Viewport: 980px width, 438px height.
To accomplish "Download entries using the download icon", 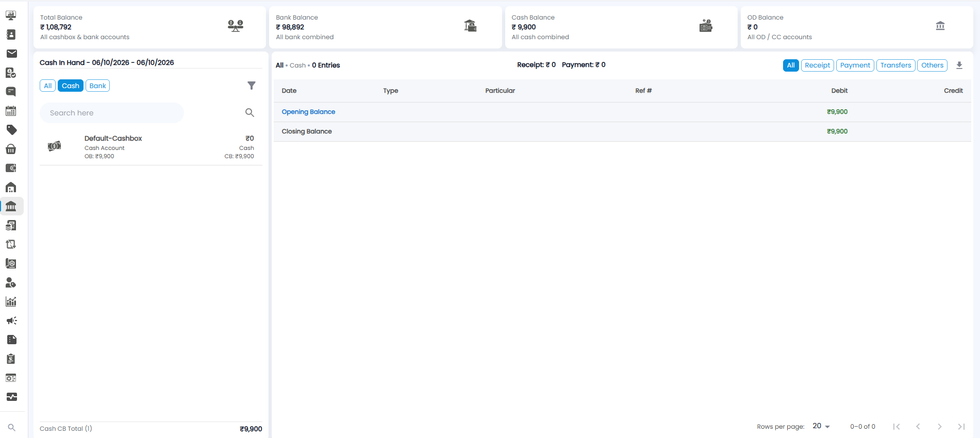I will point(959,65).
